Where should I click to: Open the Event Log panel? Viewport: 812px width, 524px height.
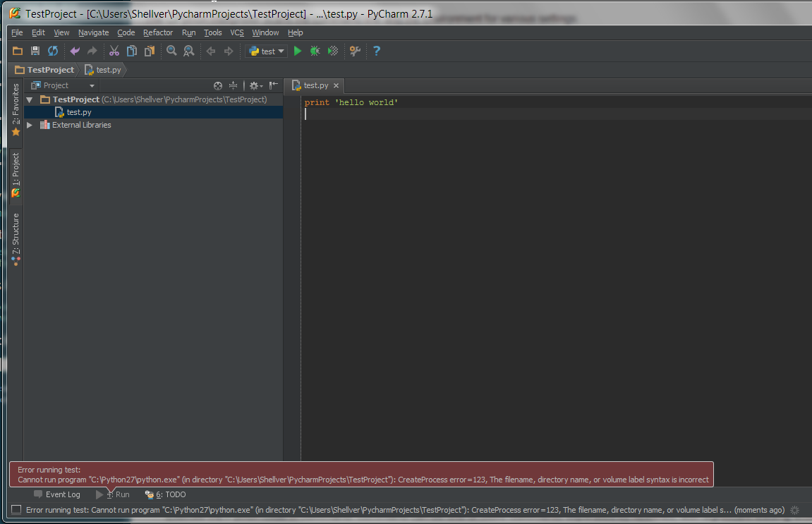(63, 494)
